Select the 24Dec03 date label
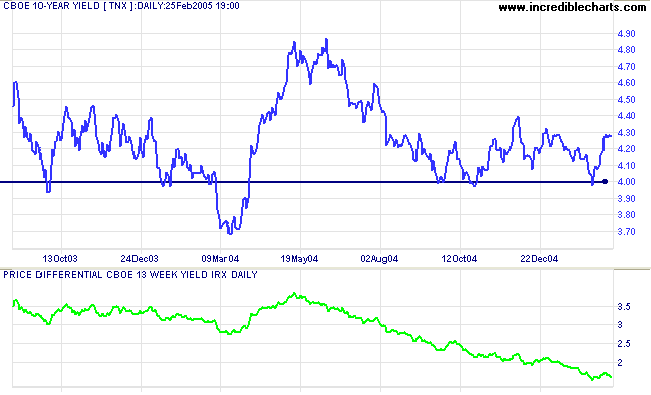The height and width of the screenshot is (395, 651). (140, 259)
